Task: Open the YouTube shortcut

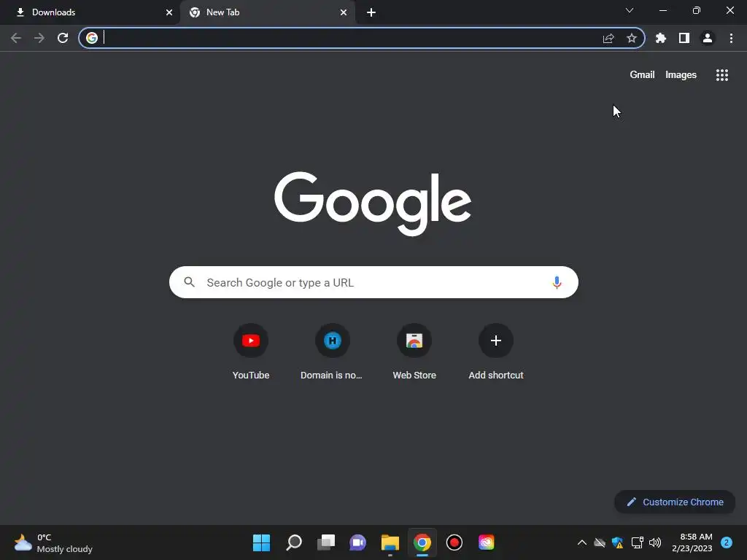Action: click(x=251, y=352)
